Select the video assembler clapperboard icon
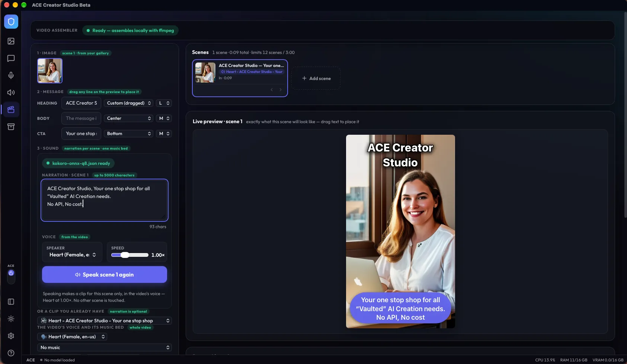Image resolution: width=627 pixels, height=364 pixels. (11, 109)
